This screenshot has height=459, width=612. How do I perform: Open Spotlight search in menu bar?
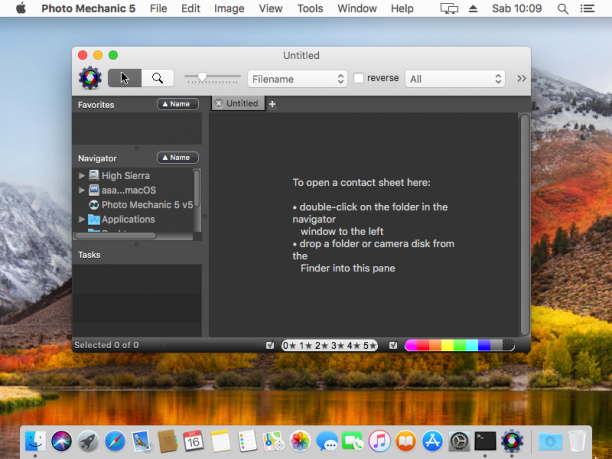coord(562,9)
